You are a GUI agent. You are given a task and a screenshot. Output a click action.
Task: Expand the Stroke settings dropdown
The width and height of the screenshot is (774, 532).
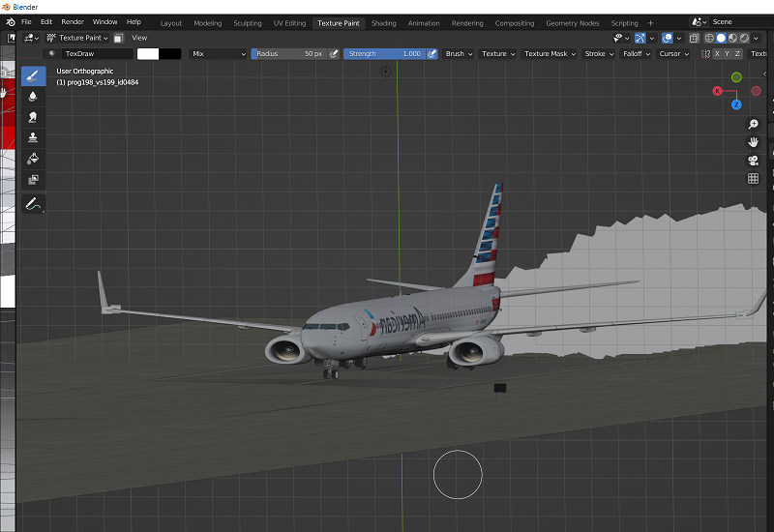[599, 54]
